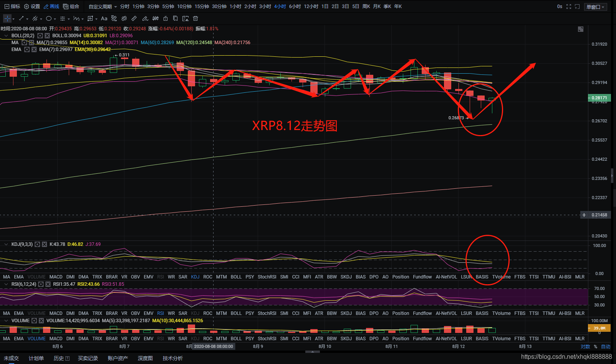Switch to the 1小时 timeframe

[235, 7]
